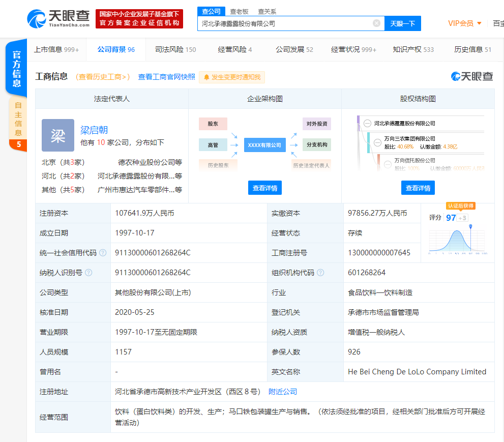Click the industry value 食品饮料—饮料制造
Image resolution: width=504 pixels, height=442 pixels.
tap(380, 292)
